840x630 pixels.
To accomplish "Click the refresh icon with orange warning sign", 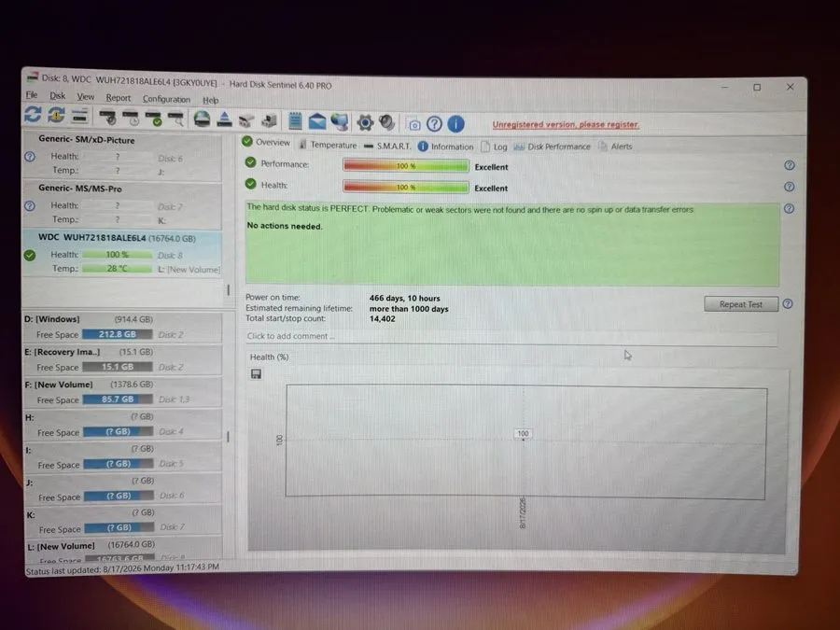I will 56,115.
